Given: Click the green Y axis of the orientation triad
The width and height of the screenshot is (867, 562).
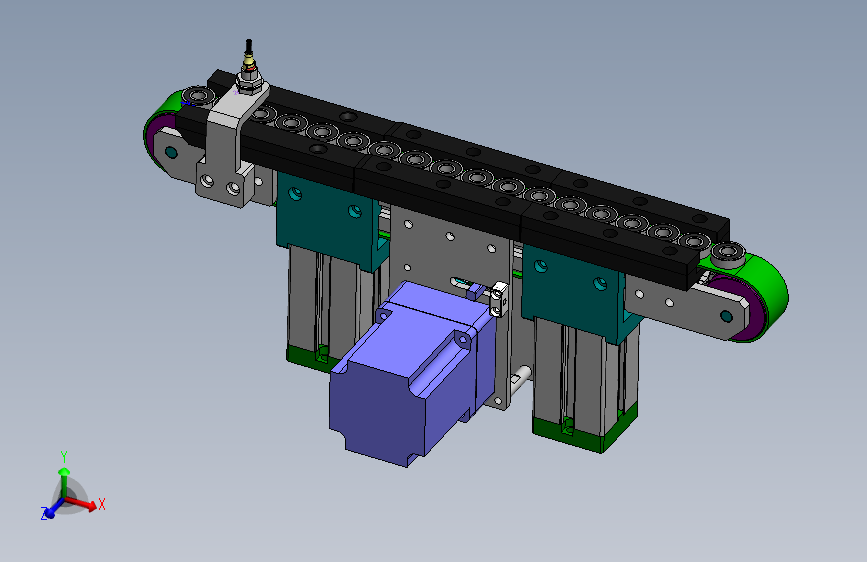Looking at the screenshot, I should 64,483.
